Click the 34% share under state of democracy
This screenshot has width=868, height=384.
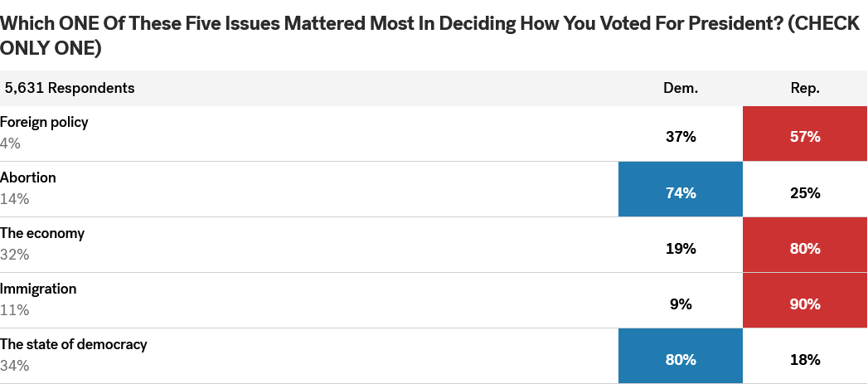pyautogui.click(x=14, y=366)
